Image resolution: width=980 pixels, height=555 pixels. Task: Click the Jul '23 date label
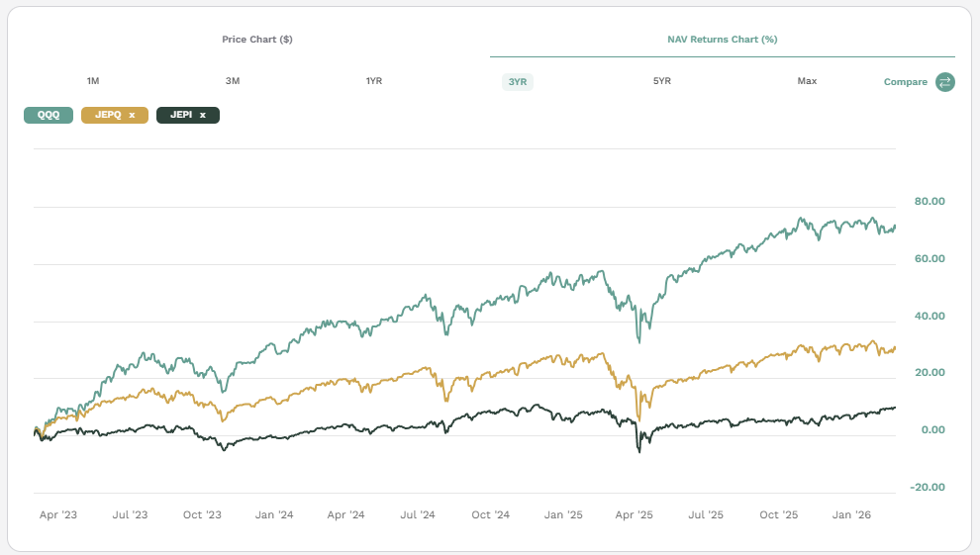click(x=130, y=515)
